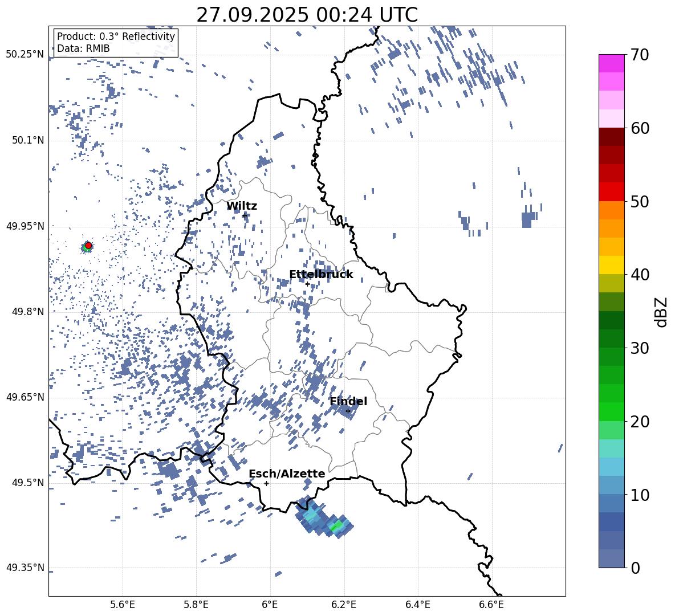
Task: Click colorbar tick value 10
Action: coord(639,495)
